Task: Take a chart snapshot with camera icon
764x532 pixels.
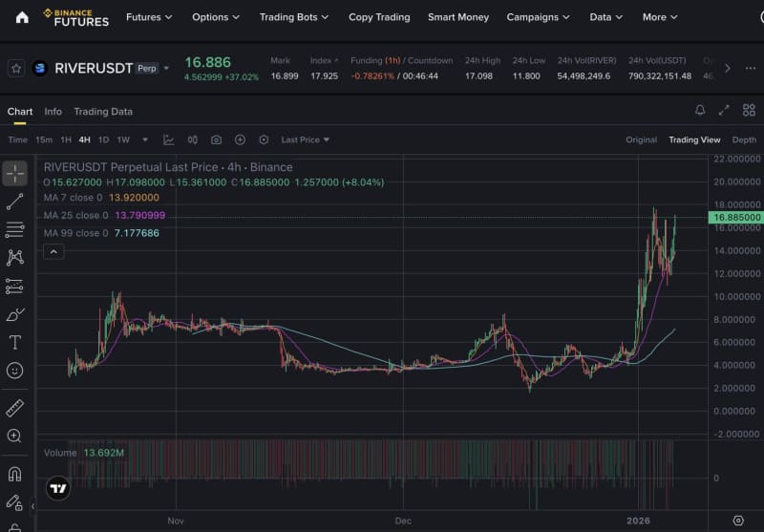Action: pos(216,139)
